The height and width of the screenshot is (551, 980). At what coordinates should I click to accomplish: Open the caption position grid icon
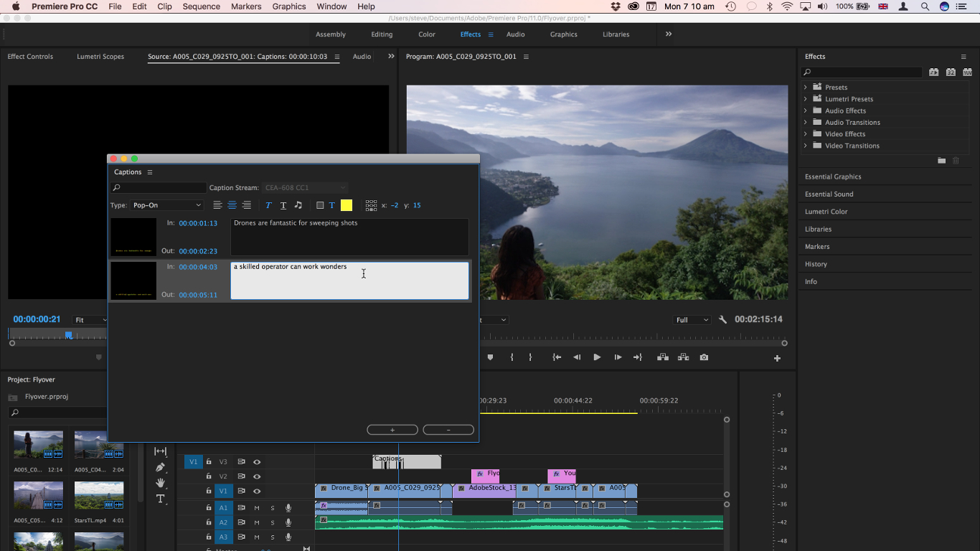(371, 205)
